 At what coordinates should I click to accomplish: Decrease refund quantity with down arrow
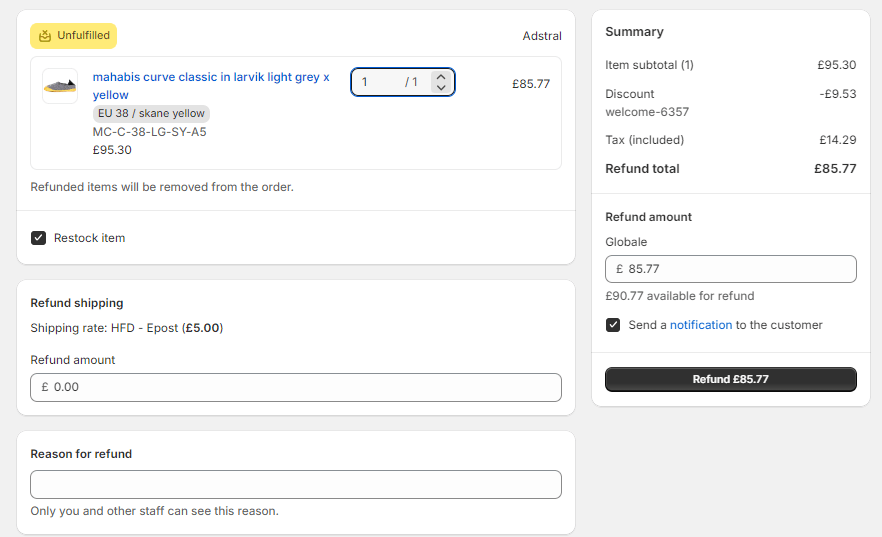pos(442,87)
